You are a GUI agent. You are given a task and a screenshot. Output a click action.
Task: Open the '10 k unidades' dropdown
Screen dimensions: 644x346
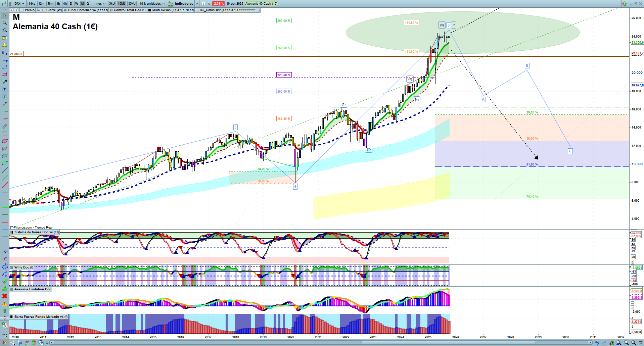[152, 4]
